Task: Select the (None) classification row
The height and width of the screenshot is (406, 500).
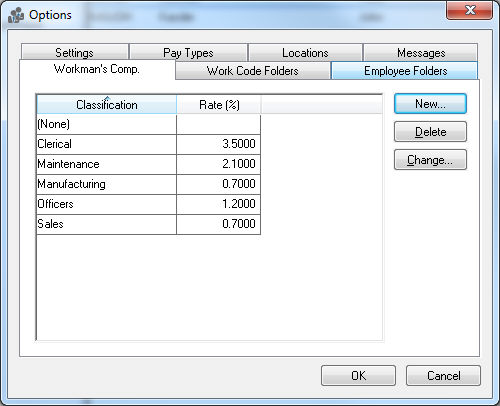Action: click(148, 124)
